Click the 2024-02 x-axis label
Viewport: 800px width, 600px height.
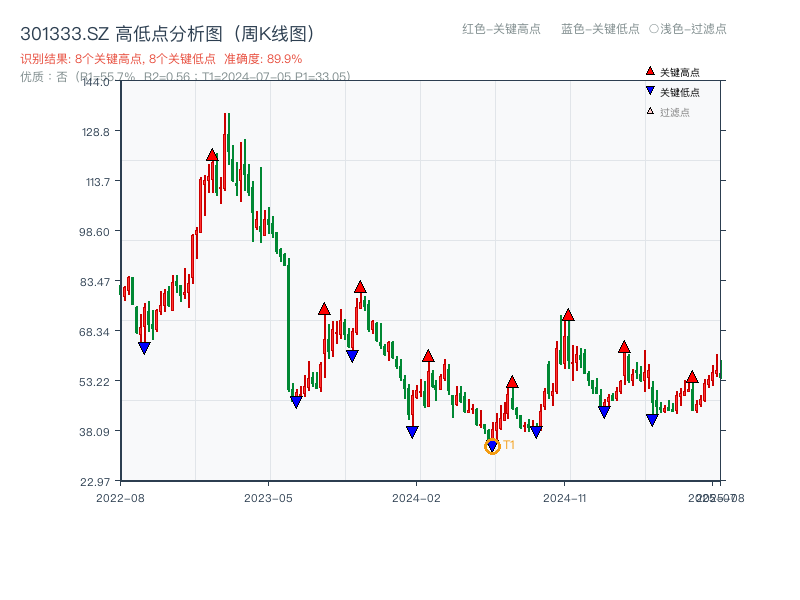point(416,495)
